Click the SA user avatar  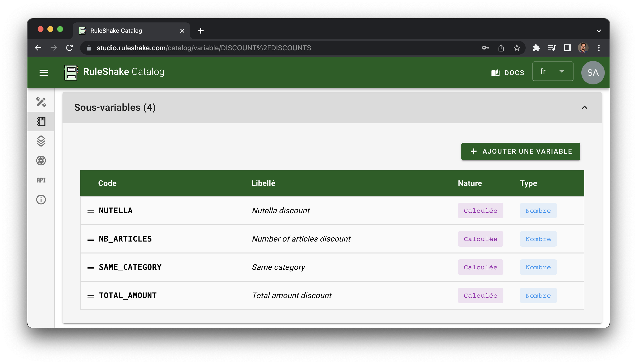pyautogui.click(x=593, y=72)
